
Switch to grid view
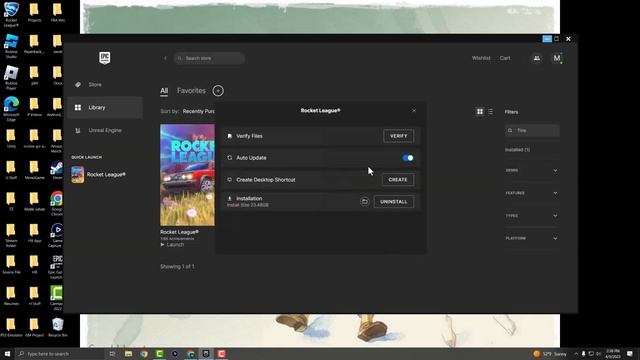[480, 111]
